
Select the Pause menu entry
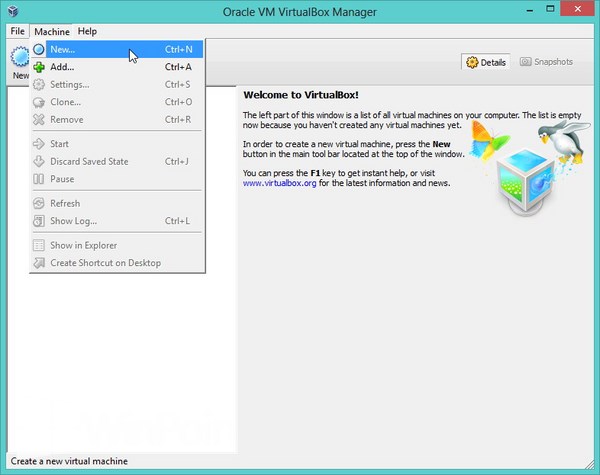[117, 179]
